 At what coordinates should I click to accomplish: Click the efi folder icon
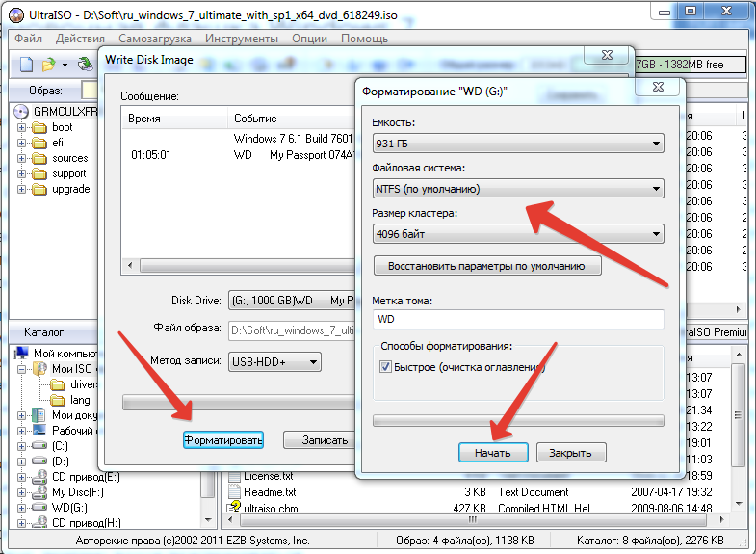pos(39,144)
